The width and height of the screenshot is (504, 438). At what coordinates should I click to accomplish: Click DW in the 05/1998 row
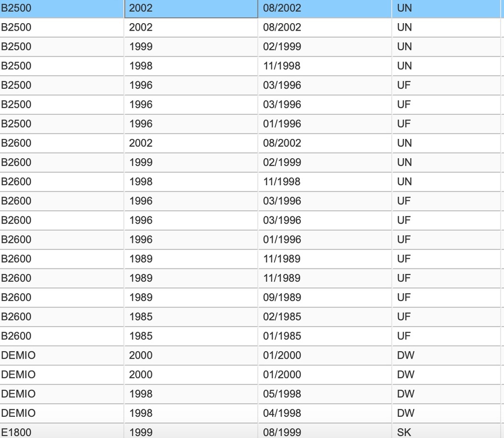446,394
